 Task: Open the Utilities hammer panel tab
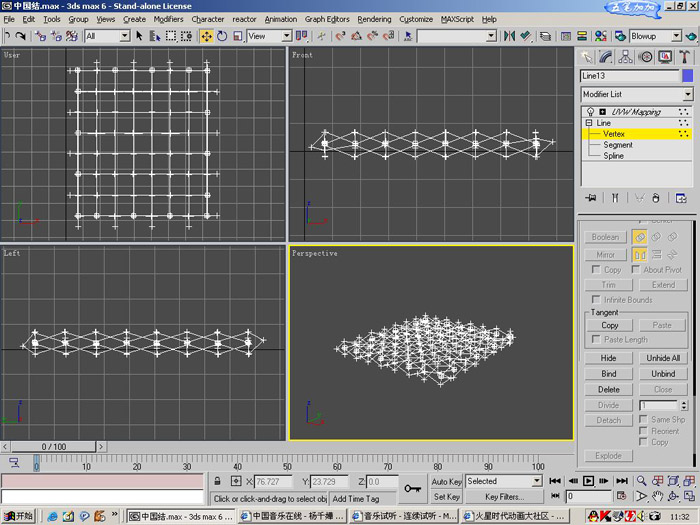[x=684, y=57]
